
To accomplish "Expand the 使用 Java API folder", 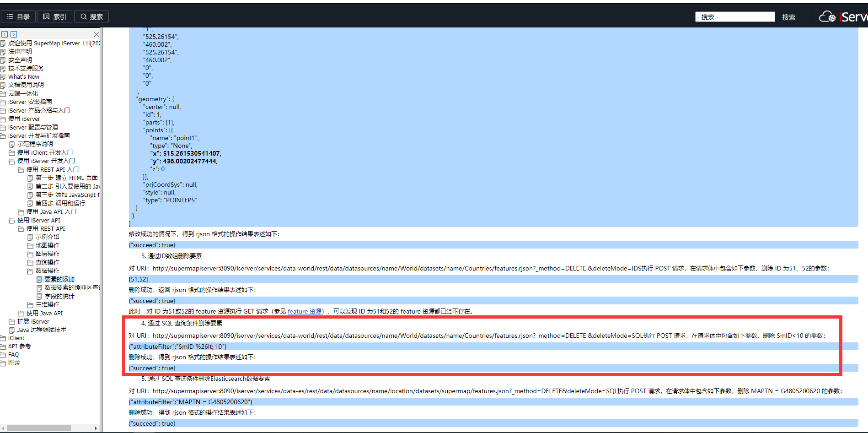I will pyautogui.click(x=21, y=314).
